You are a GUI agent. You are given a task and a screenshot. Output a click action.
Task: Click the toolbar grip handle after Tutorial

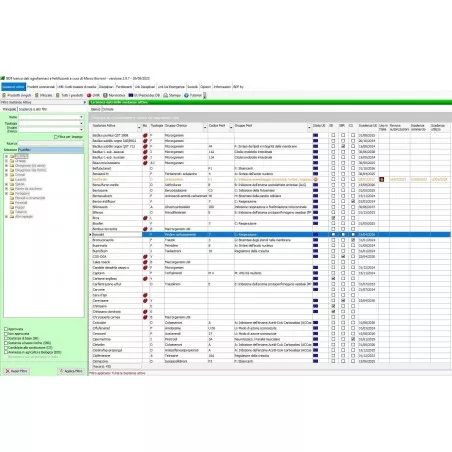pyautogui.click(x=204, y=95)
